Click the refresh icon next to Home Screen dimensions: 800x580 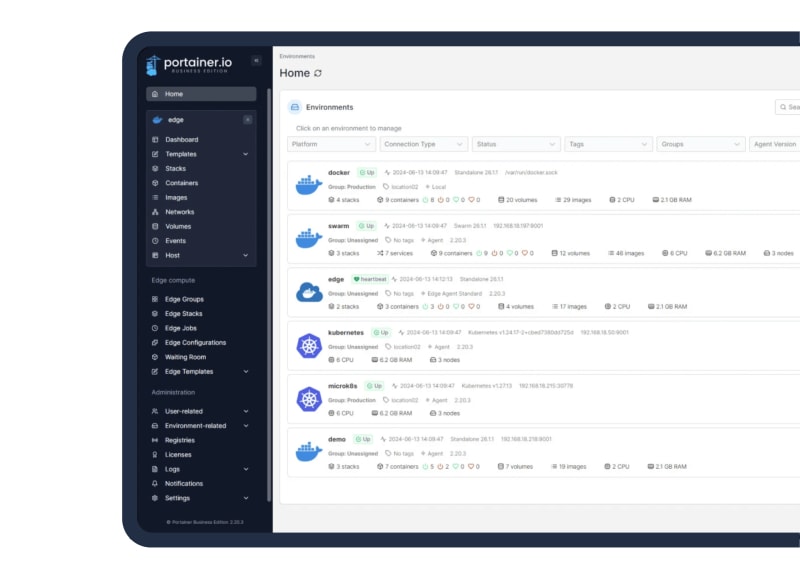[x=318, y=73]
